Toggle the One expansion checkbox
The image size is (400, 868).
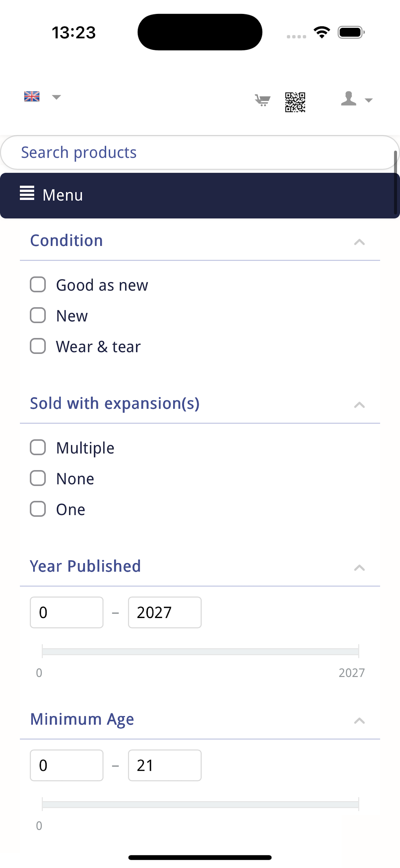(38, 509)
